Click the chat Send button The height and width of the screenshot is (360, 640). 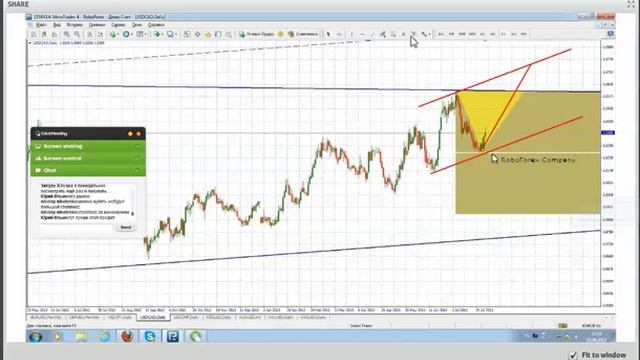[x=125, y=227]
